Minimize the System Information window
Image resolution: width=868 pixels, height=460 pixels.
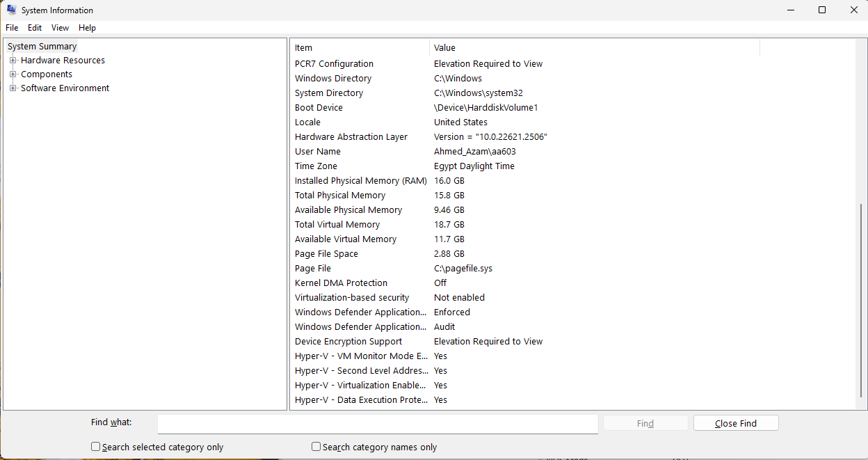pos(791,10)
